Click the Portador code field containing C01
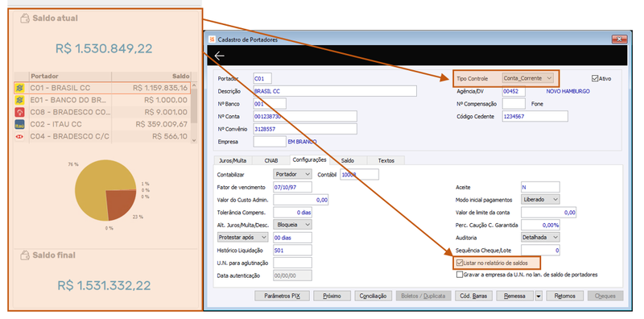The image size is (644, 319). point(262,78)
